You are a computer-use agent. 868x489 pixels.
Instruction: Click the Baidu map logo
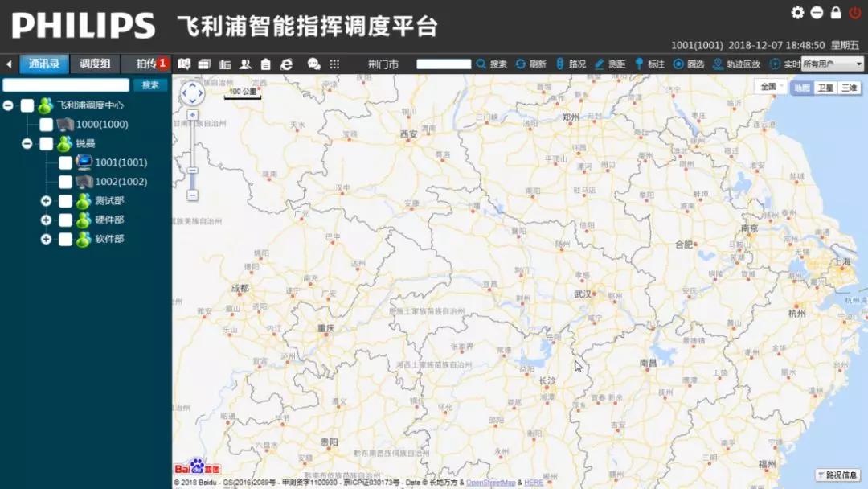coord(197,466)
